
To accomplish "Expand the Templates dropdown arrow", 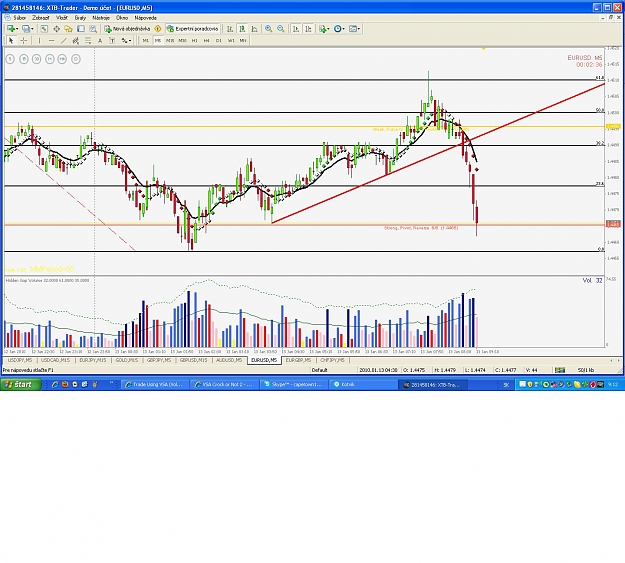I will click(x=359, y=29).
